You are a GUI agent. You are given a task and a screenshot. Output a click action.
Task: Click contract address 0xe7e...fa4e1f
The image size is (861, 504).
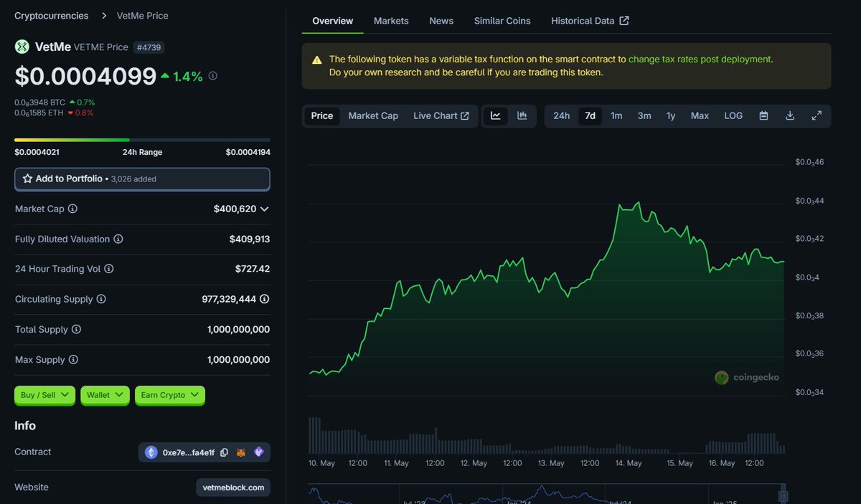(x=188, y=452)
